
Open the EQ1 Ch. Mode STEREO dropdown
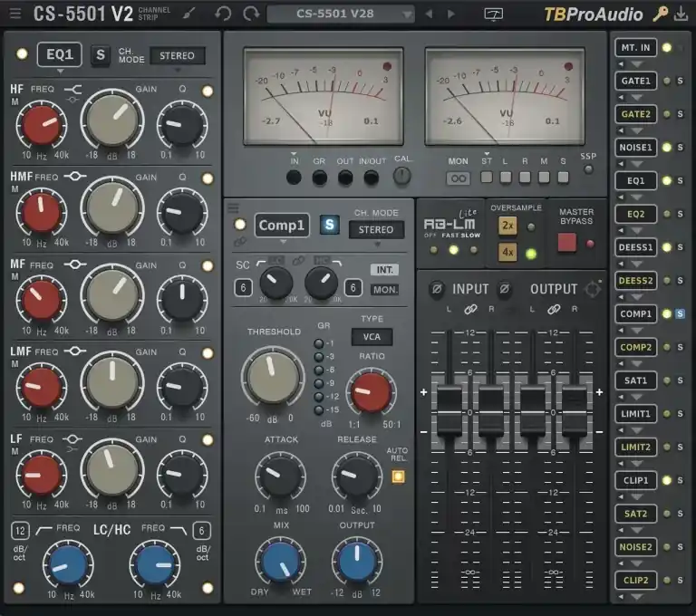coord(178,55)
